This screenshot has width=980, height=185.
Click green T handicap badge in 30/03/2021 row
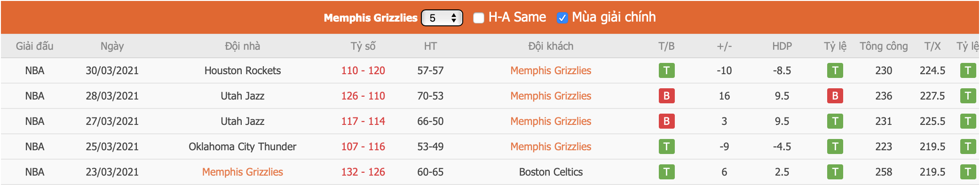point(835,70)
